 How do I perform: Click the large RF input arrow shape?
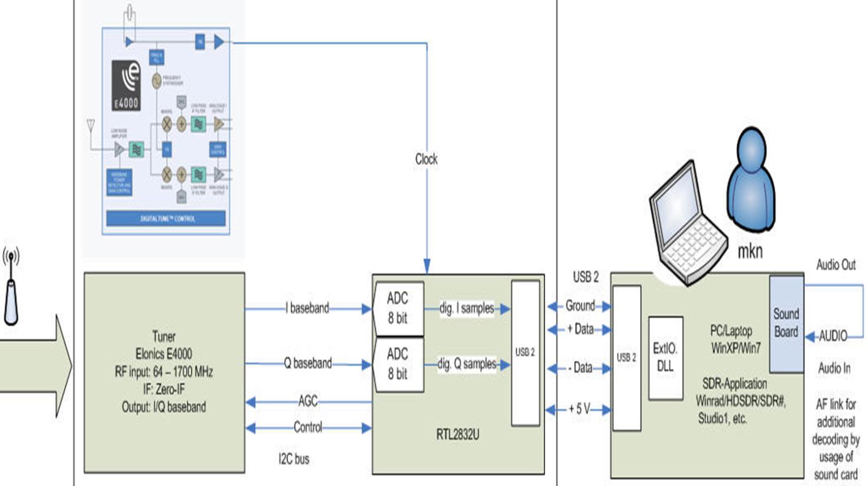coord(35,366)
